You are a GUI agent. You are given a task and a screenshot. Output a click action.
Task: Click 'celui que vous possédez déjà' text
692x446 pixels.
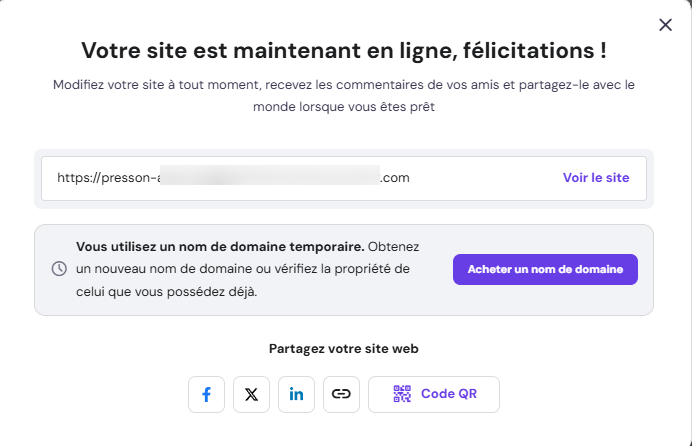click(x=166, y=292)
